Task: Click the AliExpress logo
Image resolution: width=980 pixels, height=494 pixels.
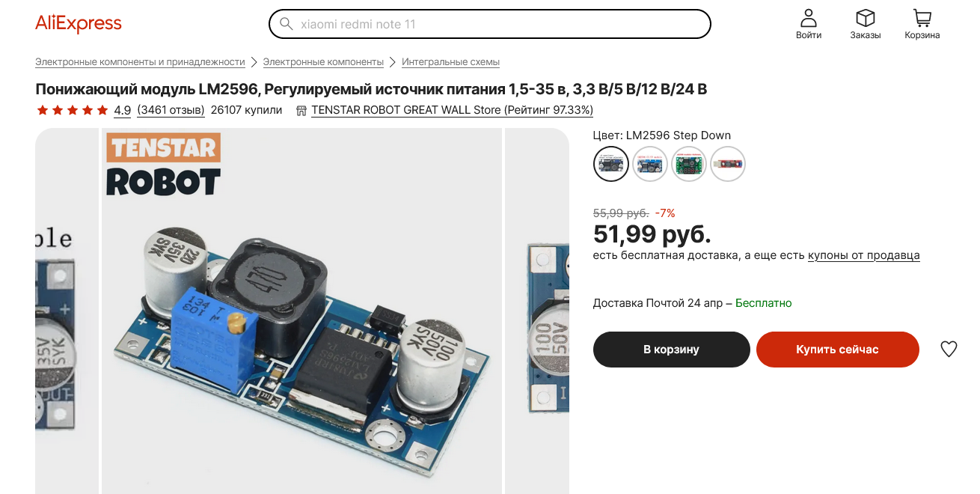Action: pos(79,24)
